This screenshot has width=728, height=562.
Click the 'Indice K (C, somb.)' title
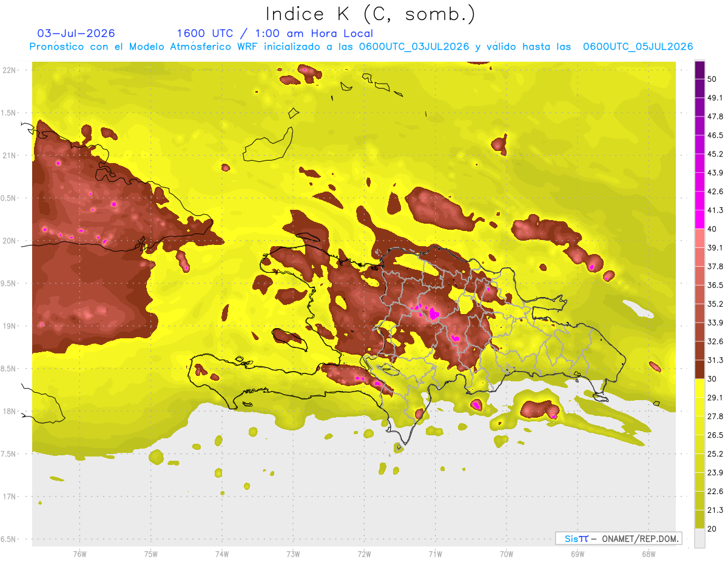(371, 14)
